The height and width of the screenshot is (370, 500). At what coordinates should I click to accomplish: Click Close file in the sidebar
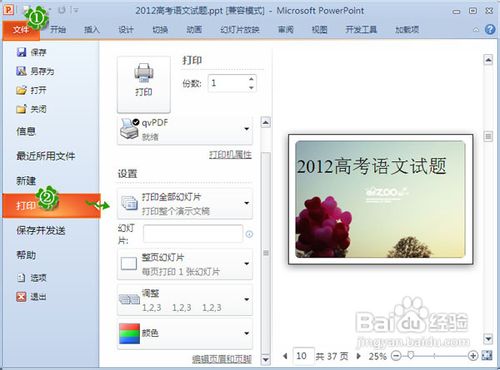coord(31,109)
